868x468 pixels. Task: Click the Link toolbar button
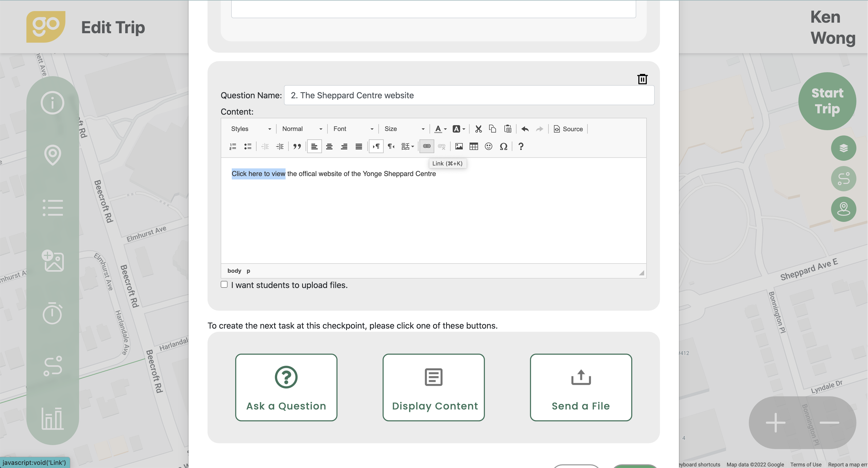(427, 147)
